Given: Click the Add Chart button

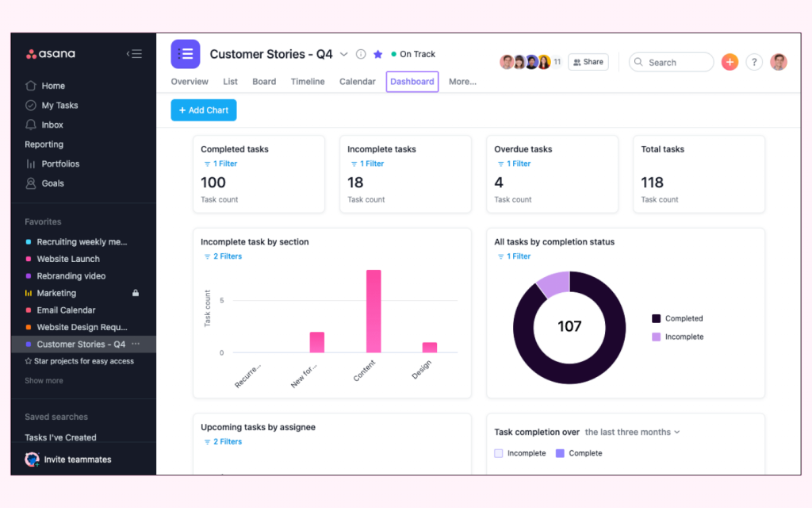Looking at the screenshot, I should (x=203, y=110).
